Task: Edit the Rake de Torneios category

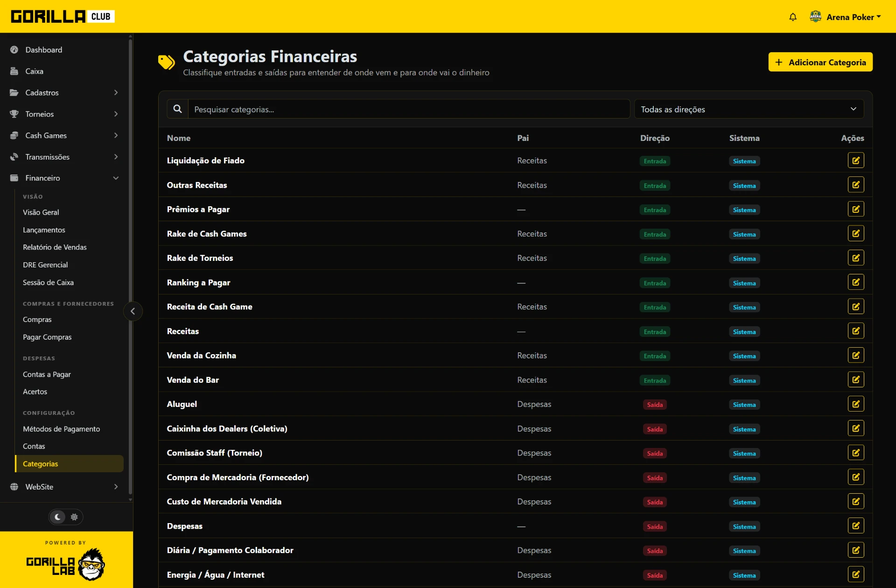Action: pyautogui.click(x=856, y=258)
